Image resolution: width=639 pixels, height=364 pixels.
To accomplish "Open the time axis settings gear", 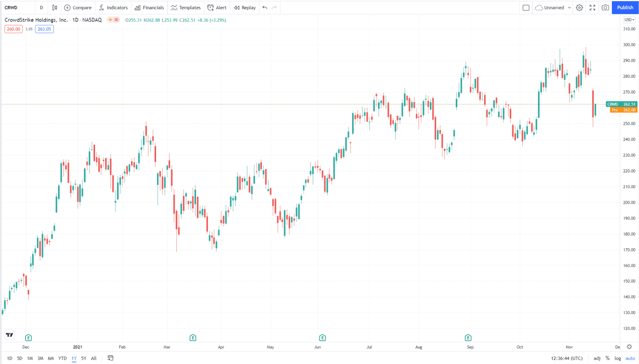I will tap(629, 347).
